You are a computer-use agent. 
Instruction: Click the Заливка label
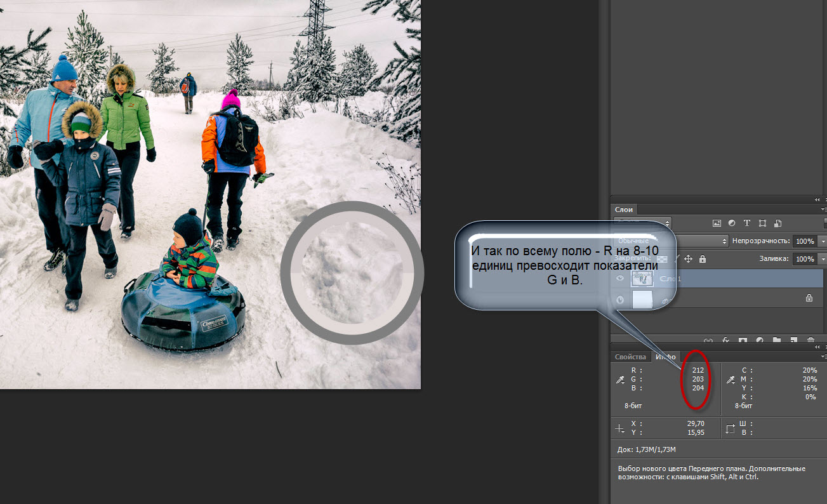coord(775,259)
